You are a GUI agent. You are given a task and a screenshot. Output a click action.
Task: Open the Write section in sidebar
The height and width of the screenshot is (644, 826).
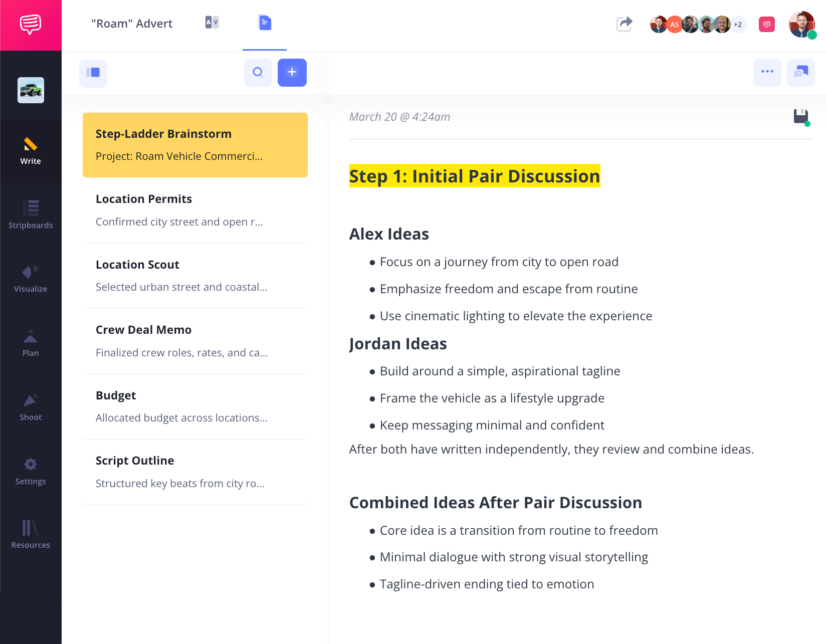pyautogui.click(x=31, y=151)
